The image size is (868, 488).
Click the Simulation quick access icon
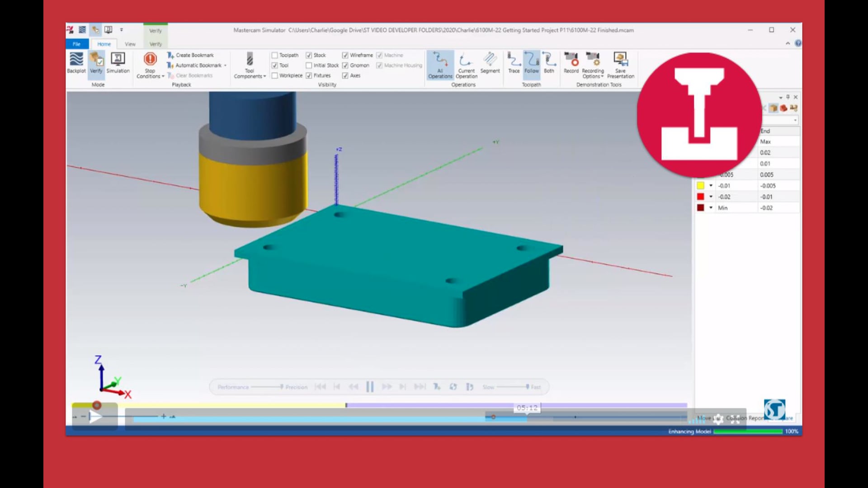[108, 30]
